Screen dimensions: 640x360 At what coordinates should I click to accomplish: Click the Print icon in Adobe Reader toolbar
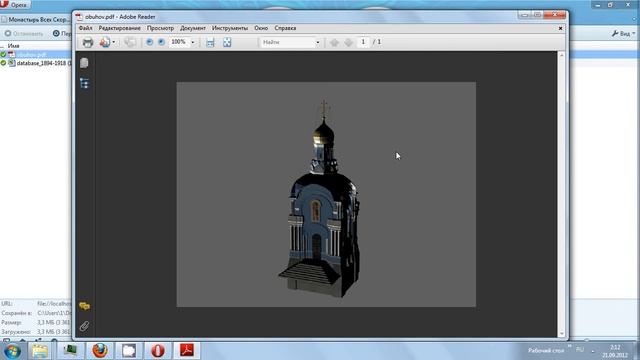(x=88, y=42)
